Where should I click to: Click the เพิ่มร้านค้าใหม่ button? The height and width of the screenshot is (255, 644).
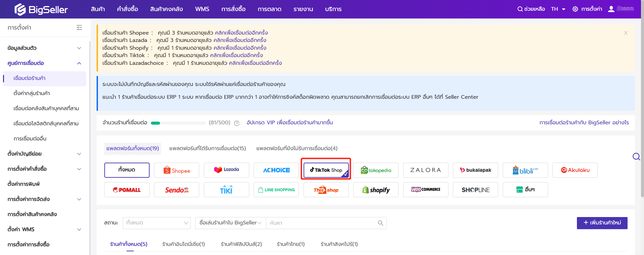pyautogui.click(x=602, y=223)
